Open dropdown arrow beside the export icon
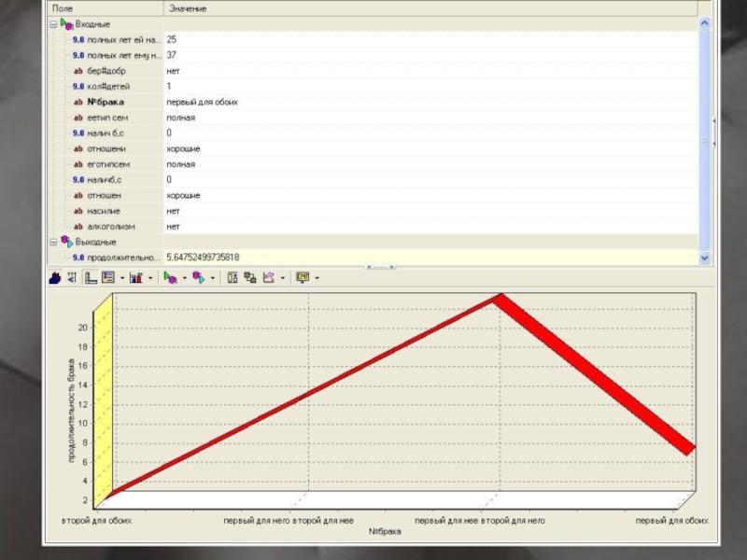The height and width of the screenshot is (560, 747). click(x=317, y=277)
